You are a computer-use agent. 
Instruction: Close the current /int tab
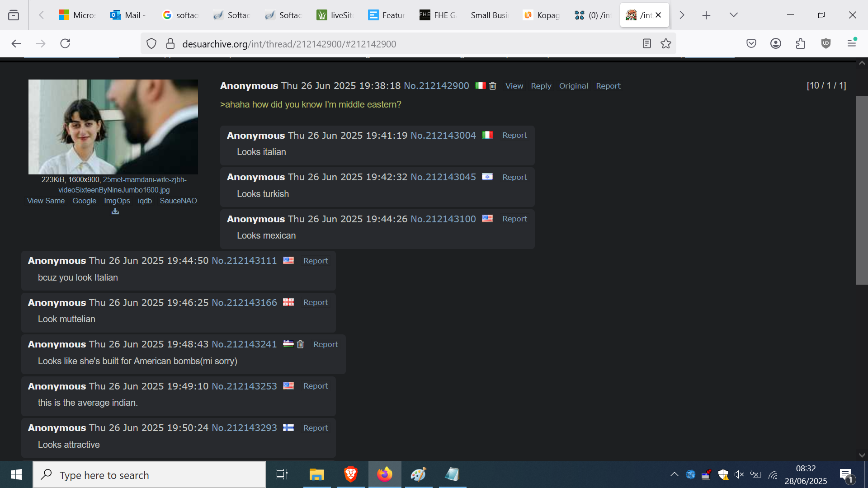pyautogui.click(x=658, y=15)
